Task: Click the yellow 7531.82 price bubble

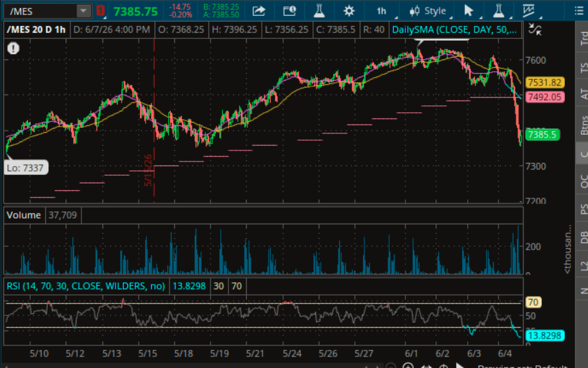Action: pyautogui.click(x=545, y=83)
